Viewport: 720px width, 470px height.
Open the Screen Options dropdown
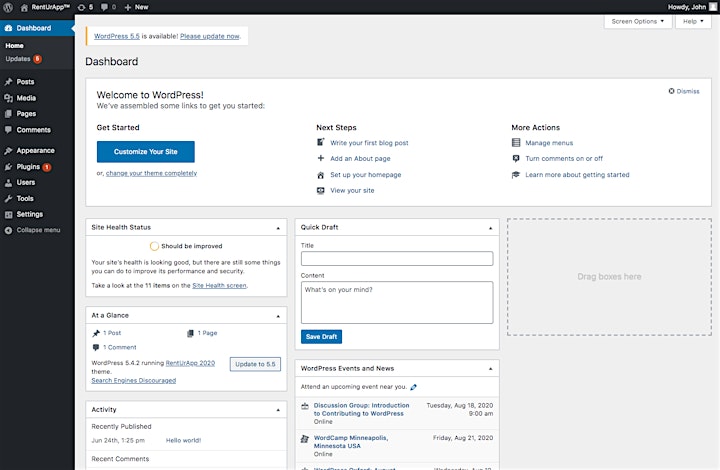point(638,21)
